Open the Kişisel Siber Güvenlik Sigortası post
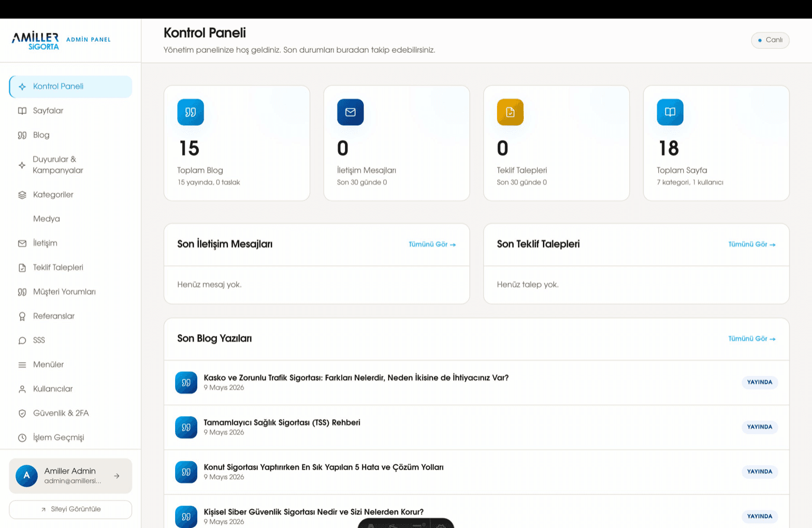The image size is (812, 528). tap(314, 512)
